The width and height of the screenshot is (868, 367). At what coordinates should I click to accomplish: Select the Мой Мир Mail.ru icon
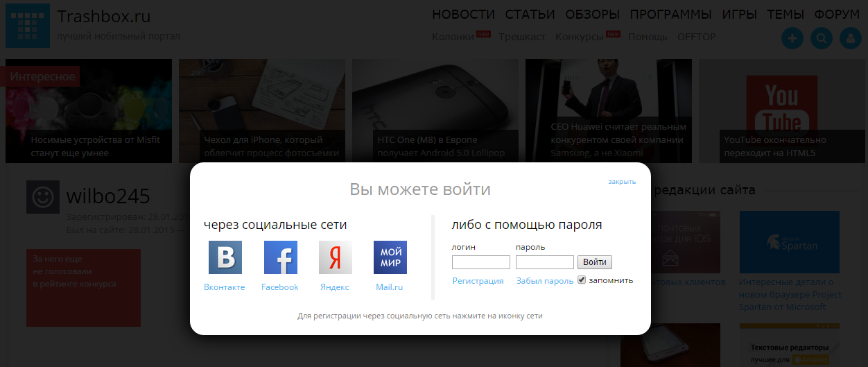point(390,257)
